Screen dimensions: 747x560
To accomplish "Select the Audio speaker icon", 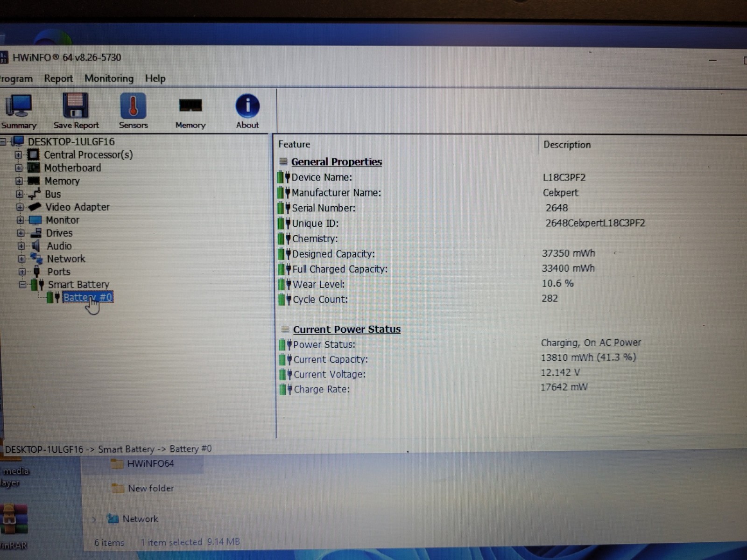I will pyautogui.click(x=36, y=246).
